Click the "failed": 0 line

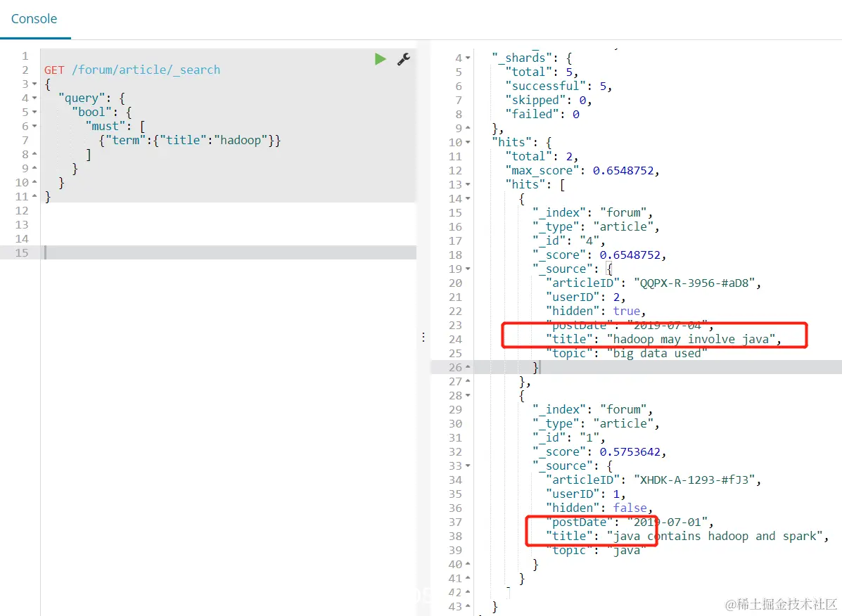pos(542,115)
